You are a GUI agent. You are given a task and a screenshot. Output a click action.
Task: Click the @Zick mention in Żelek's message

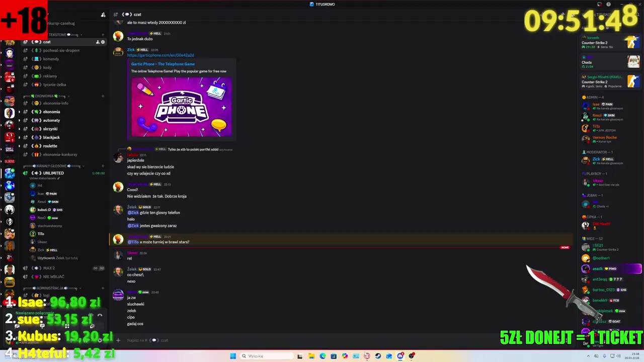click(x=133, y=213)
